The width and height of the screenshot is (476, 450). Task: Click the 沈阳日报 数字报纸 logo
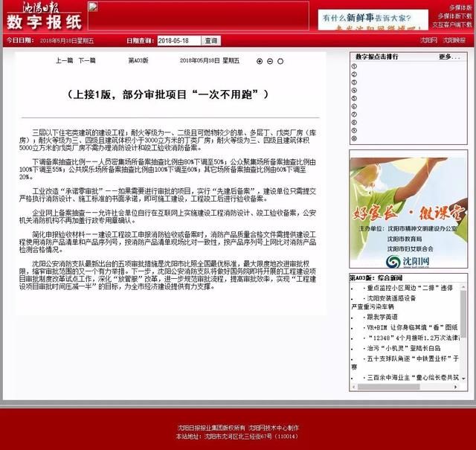(x=45, y=16)
